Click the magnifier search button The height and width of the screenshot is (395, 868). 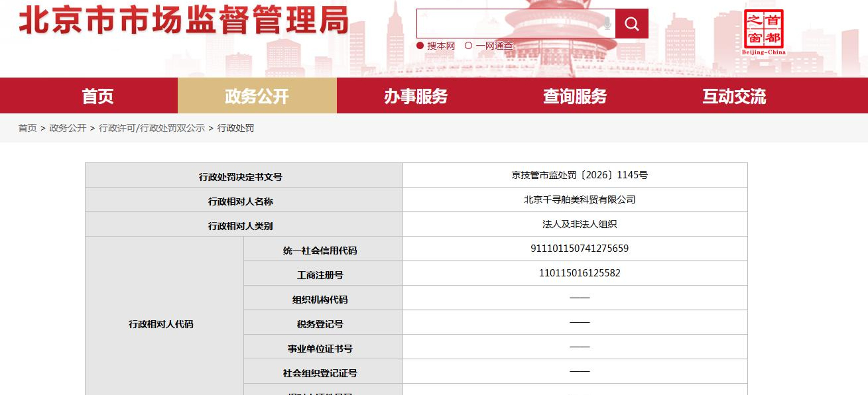(x=631, y=24)
